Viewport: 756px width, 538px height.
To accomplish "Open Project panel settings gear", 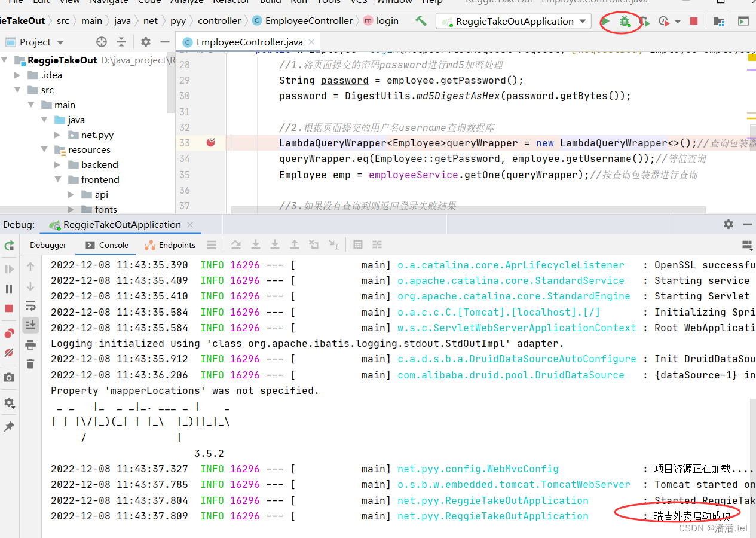I will (x=146, y=42).
